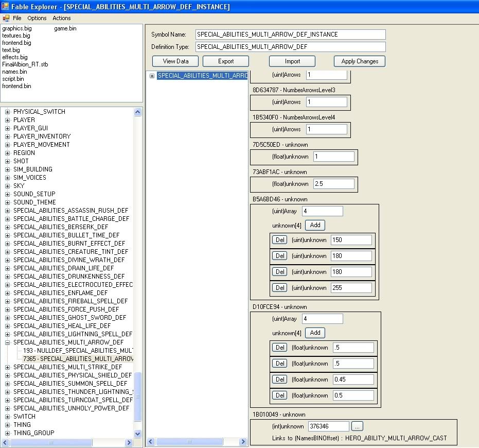Select frontend.bin in file list
Viewport: 479px width, 448px height.
16,86
